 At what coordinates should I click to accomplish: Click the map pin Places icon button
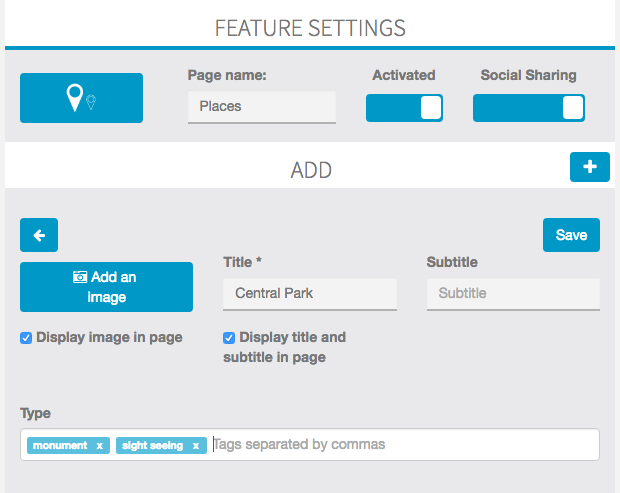coord(81,98)
